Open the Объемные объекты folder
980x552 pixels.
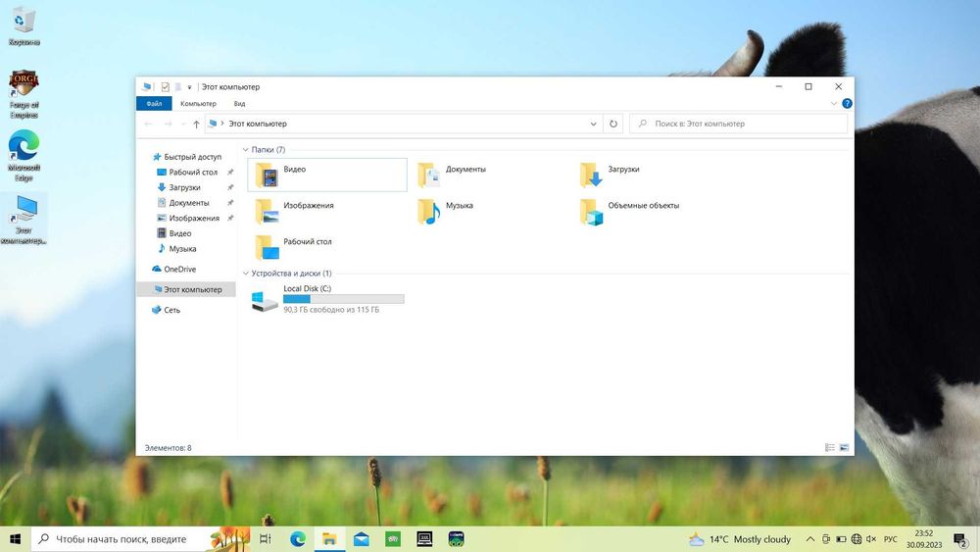(629, 211)
